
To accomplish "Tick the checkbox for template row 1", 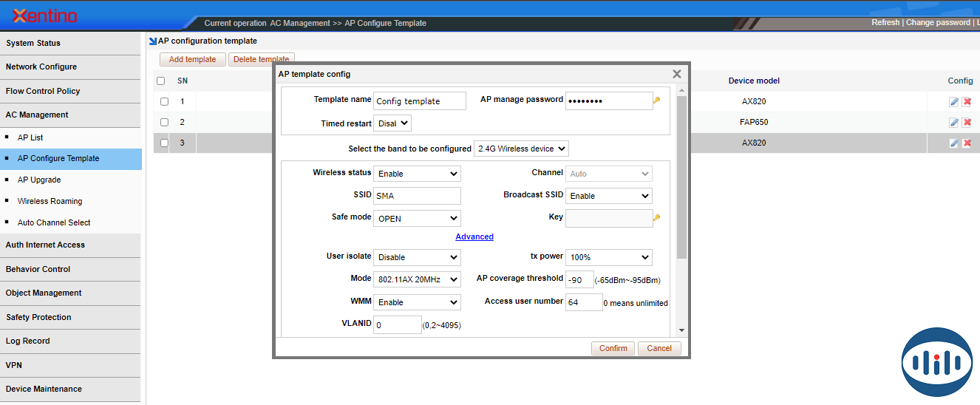I will (164, 102).
